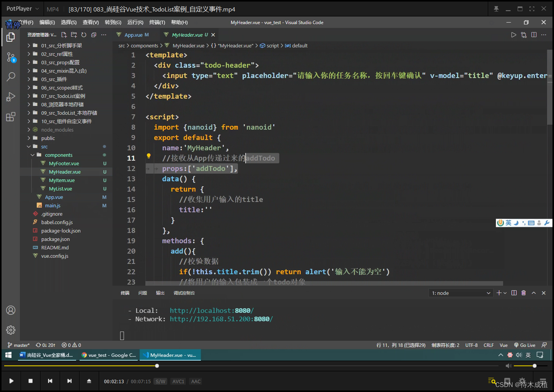Click the New File icon in explorer
Screen dimensions: 554x392
[x=64, y=35]
